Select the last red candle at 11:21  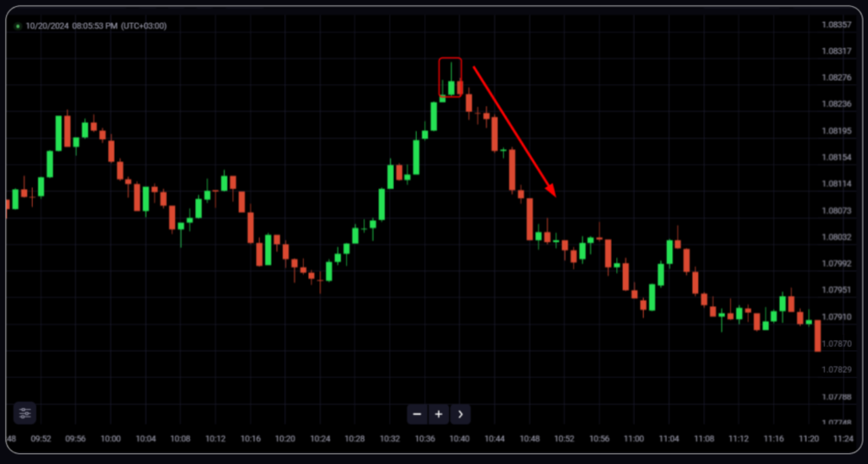click(817, 335)
